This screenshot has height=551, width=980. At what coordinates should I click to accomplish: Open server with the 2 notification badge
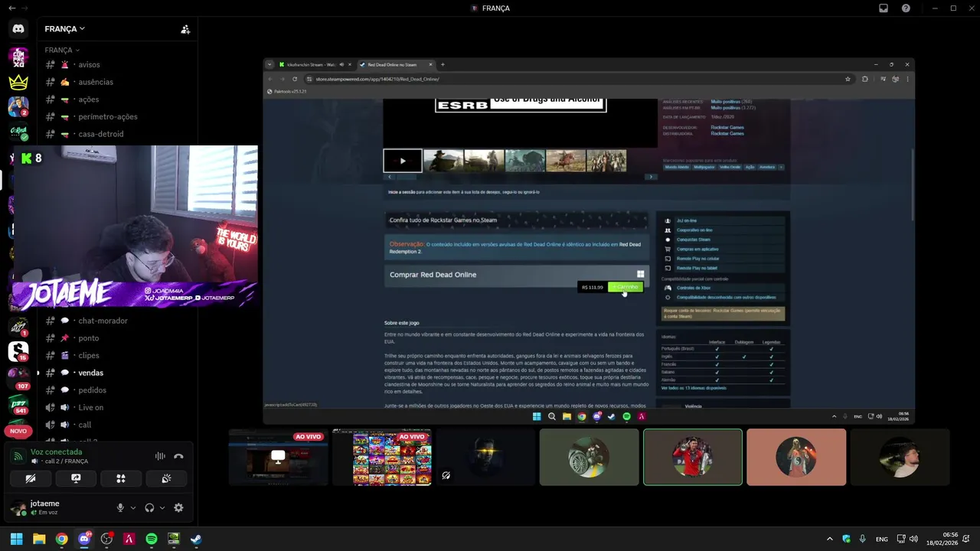tap(18, 107)
